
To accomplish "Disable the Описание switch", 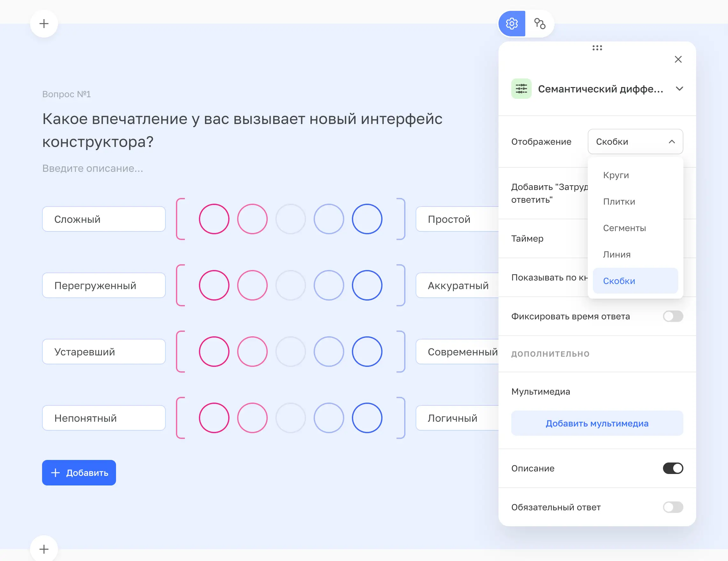I will [673, 468].
